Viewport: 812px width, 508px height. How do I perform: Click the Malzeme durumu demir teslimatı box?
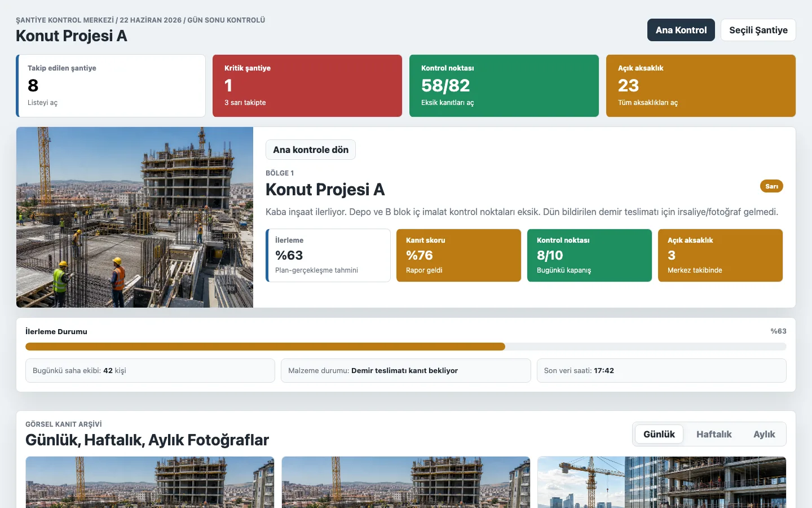pyautogui.click(x=406, y=371)
